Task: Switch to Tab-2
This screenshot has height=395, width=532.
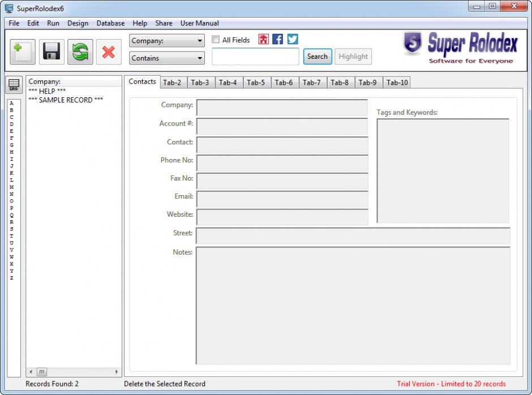Action: [x=172, y=83]
